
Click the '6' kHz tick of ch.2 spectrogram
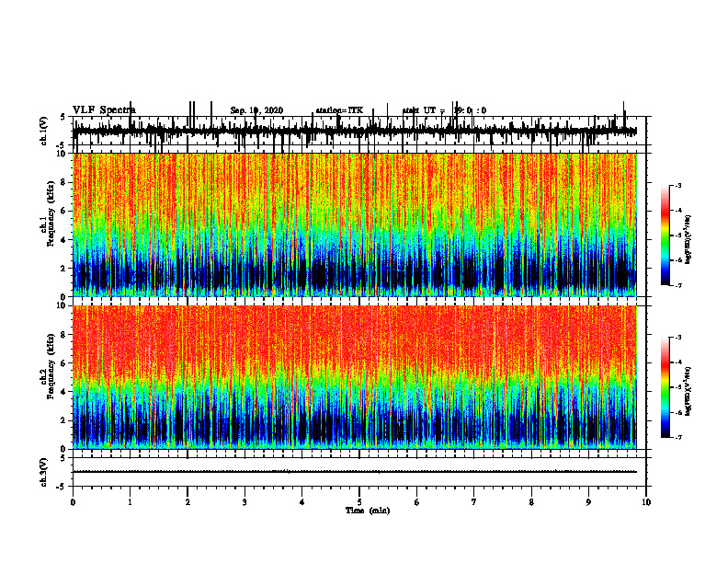[x=64, y=363]
